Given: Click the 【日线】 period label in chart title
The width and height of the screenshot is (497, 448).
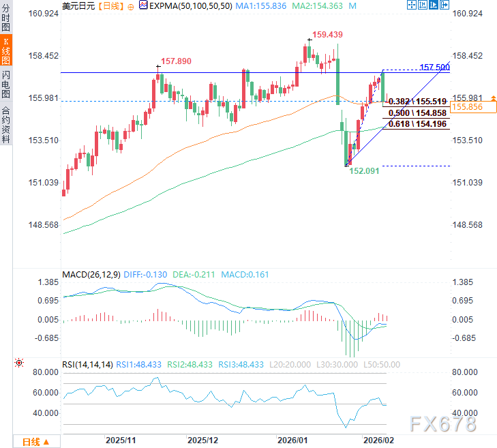Looking at the screenshot, I should 109,6.
